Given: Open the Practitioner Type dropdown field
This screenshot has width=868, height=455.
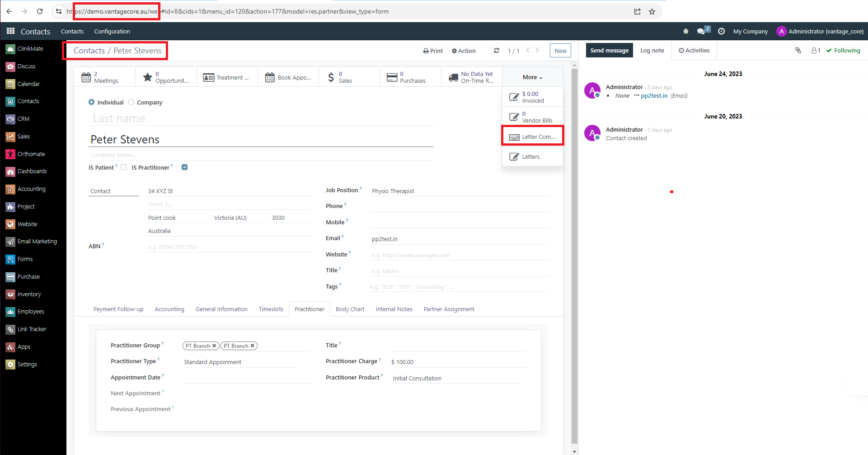Looking at the screenshot, I should 239,362.
